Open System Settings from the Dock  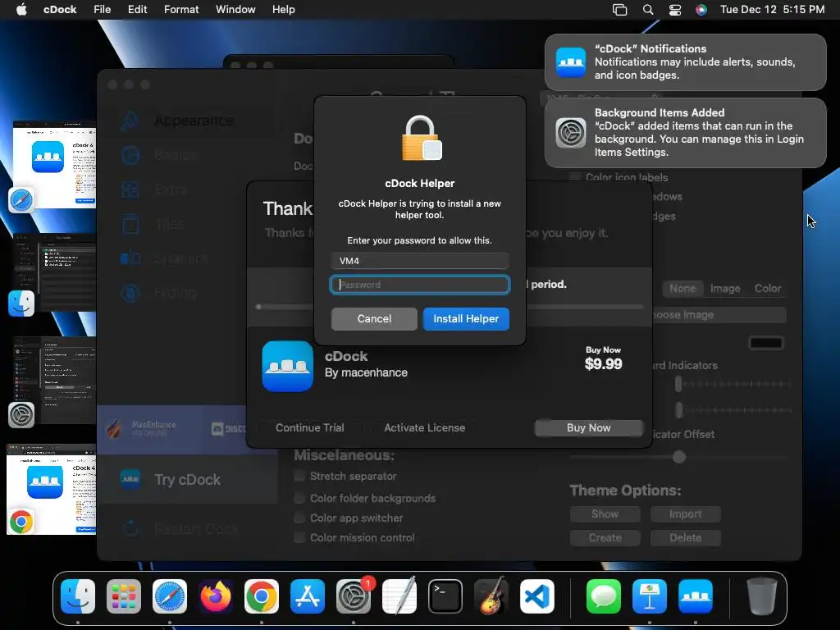[x=354, y=596]
